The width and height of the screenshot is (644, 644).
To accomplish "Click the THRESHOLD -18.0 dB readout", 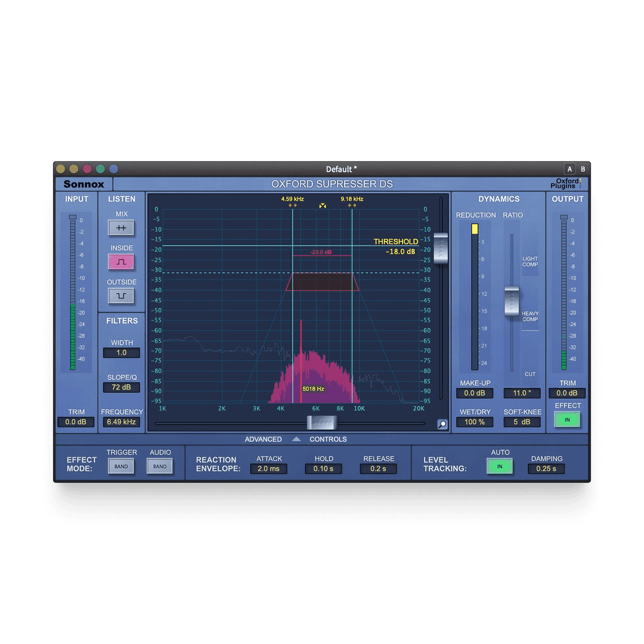I will pos(396,247).
